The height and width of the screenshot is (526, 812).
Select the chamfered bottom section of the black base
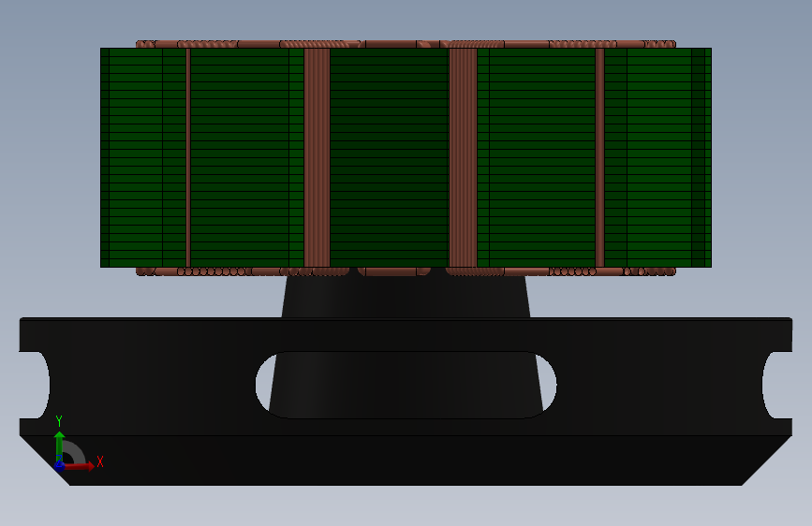click(406, 460)
